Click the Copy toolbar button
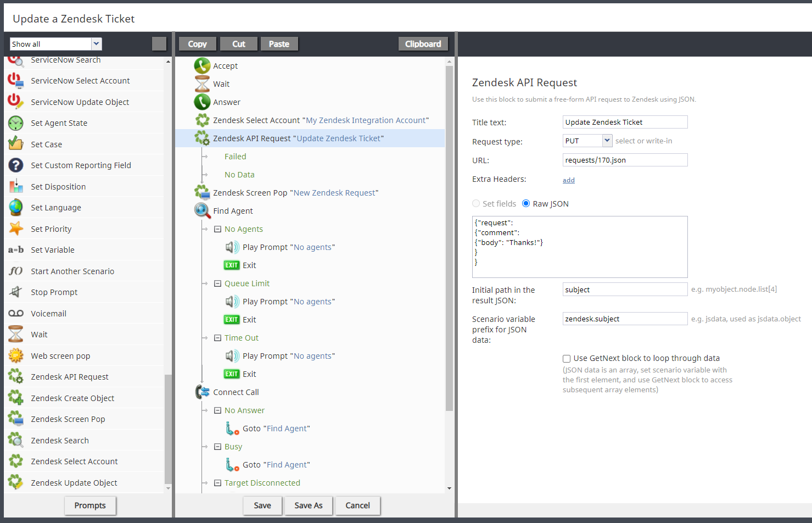The width and height of the screenshot is (812, 523). 198,44
